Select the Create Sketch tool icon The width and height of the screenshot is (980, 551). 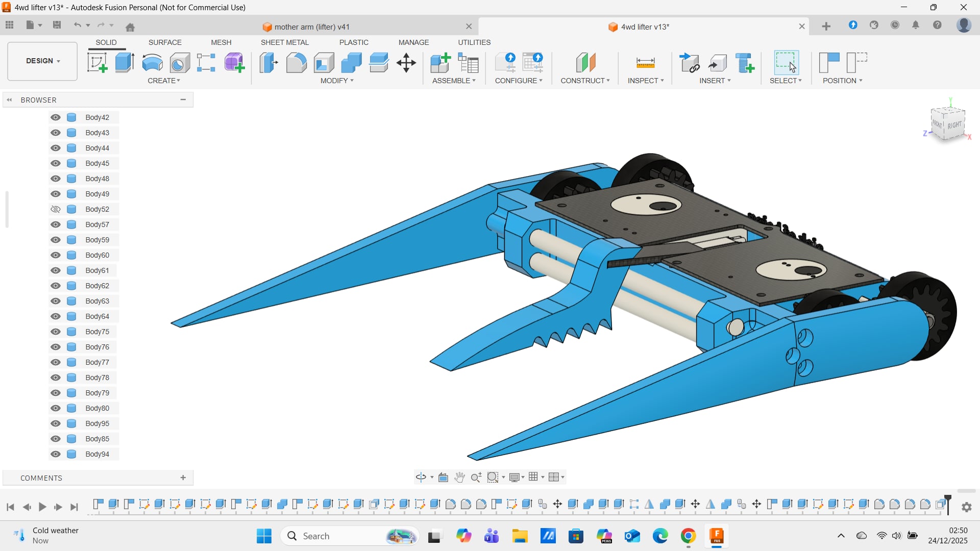coord(97,63)
